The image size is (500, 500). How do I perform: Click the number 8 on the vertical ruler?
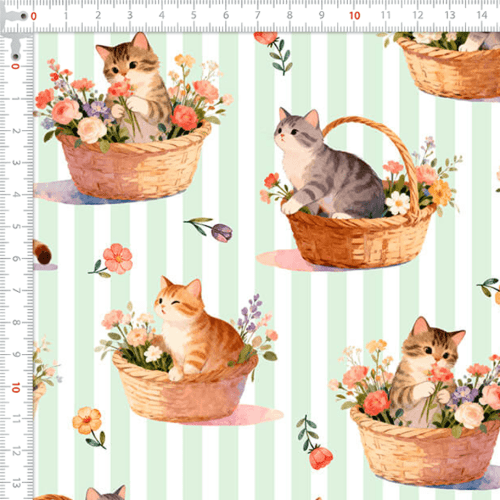click(16, 323)
